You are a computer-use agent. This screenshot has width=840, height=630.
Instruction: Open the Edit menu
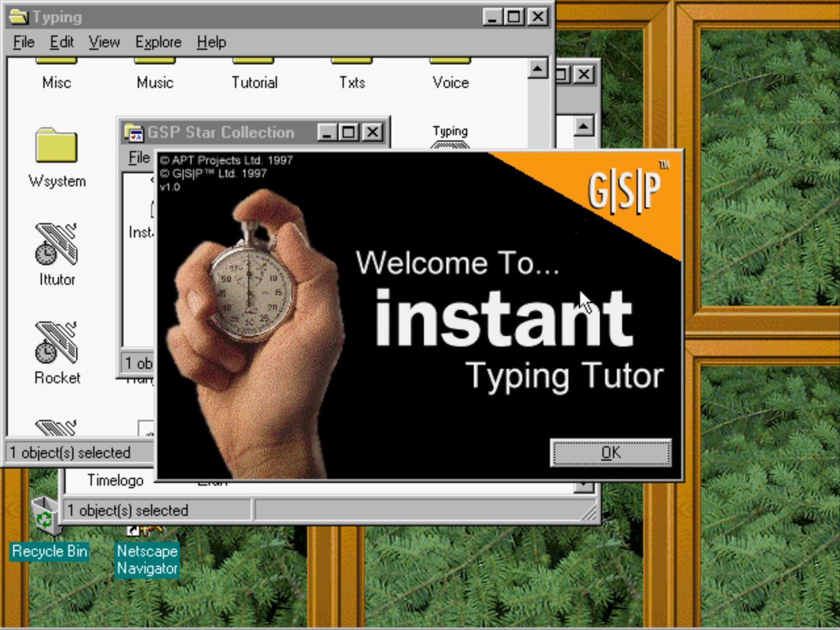(x=62, y=42)
